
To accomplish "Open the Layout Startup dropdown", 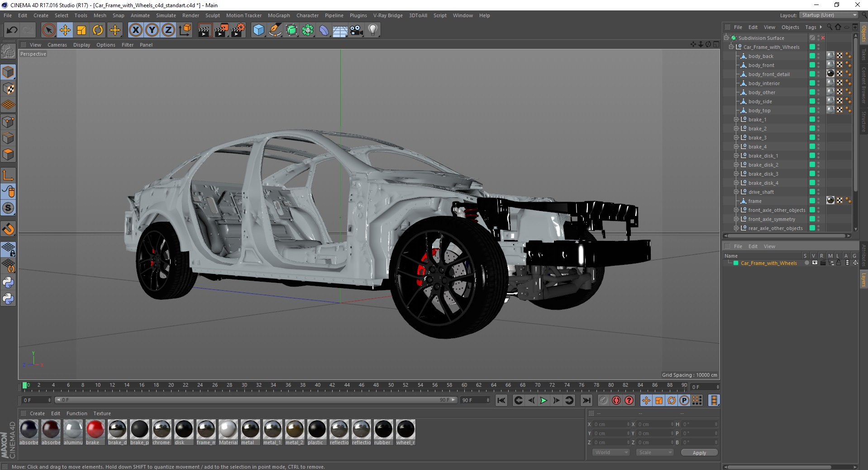I will tap(829, 15).
